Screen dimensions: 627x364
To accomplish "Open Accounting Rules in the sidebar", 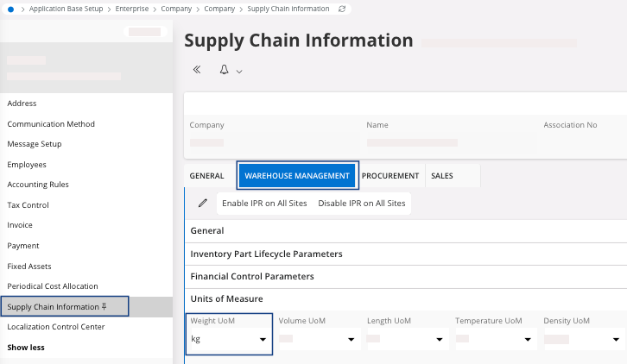I will [x=38, y=185].
